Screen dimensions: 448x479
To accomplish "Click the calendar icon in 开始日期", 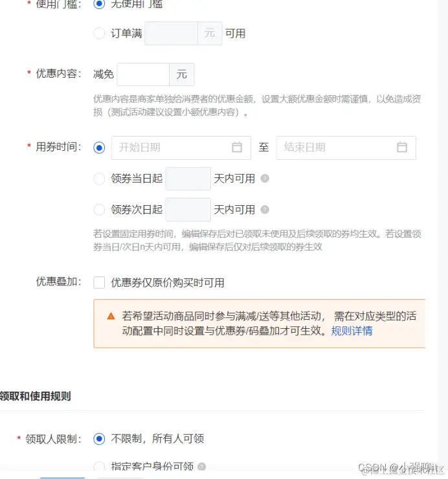I will (237, 147).
